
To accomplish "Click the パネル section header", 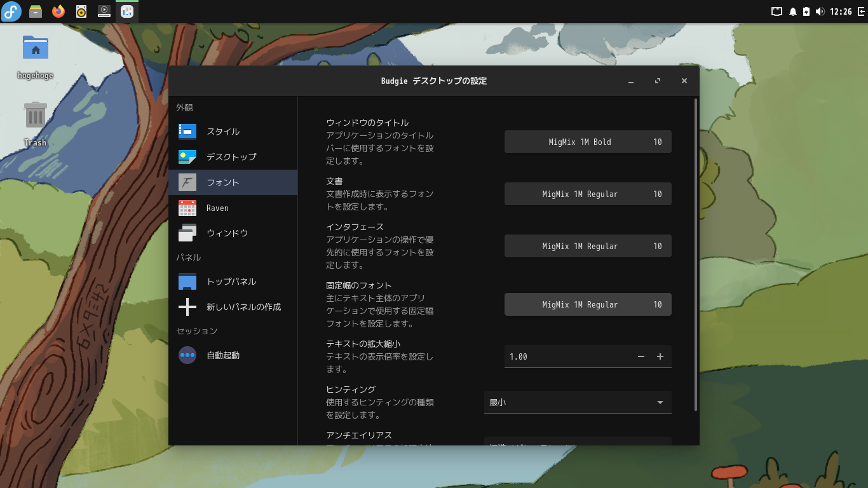I will point(188,257).
